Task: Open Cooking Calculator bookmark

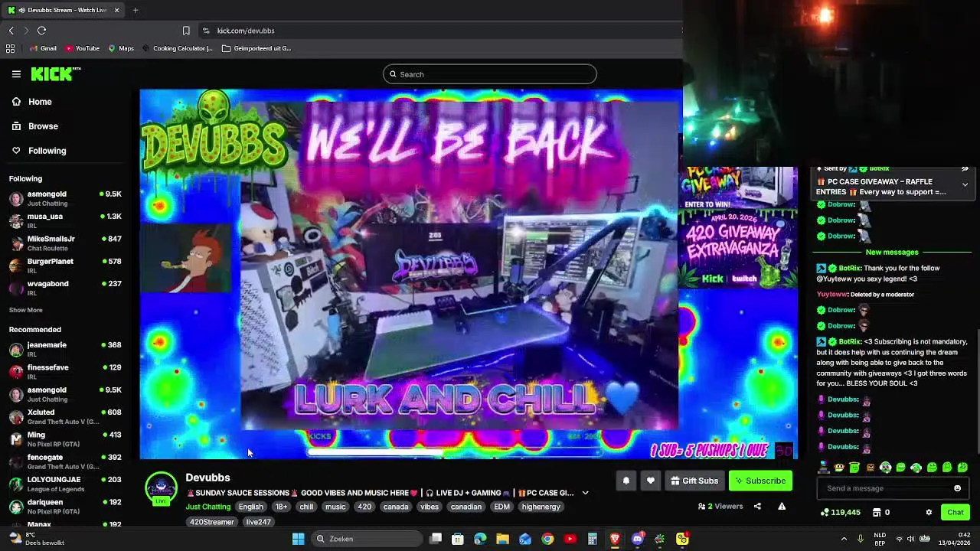Action: pos(178,48)
